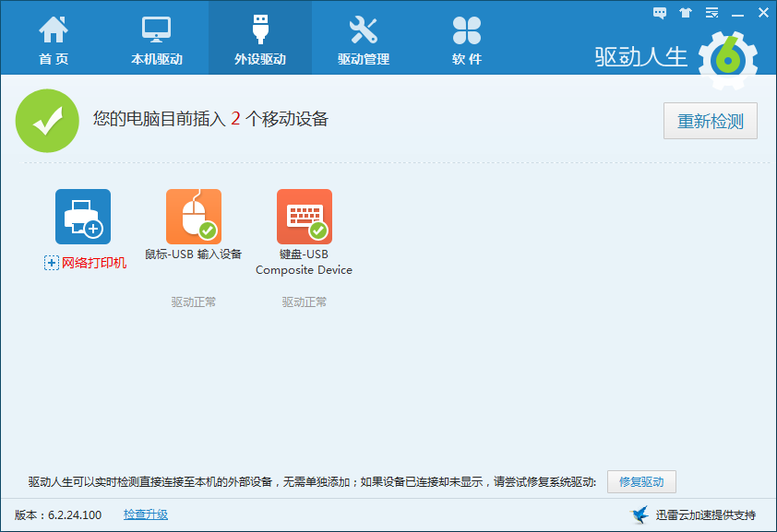Click the 驱动人生 gear logo
777x532 pixels.
(x=727, y=58)
